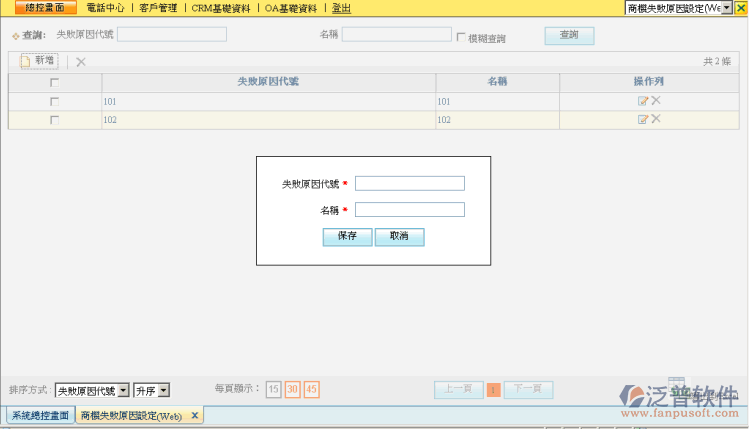Click the 名稱 input field in dialog

click(409, 210)
